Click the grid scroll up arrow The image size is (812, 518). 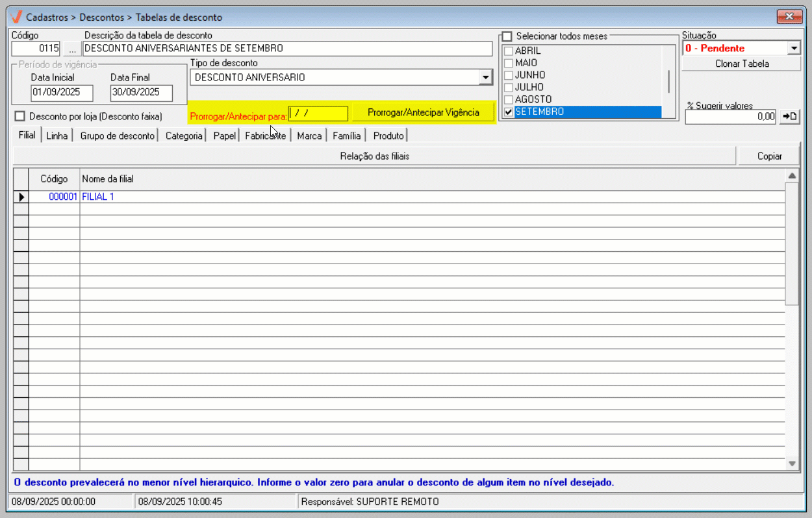click(792, 176)
